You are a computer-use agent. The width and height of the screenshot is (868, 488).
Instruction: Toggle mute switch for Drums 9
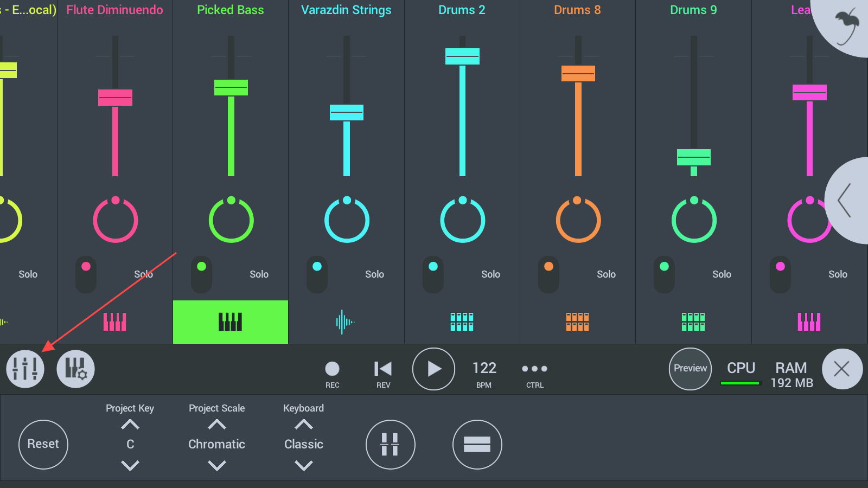click(x=664, y=274)
